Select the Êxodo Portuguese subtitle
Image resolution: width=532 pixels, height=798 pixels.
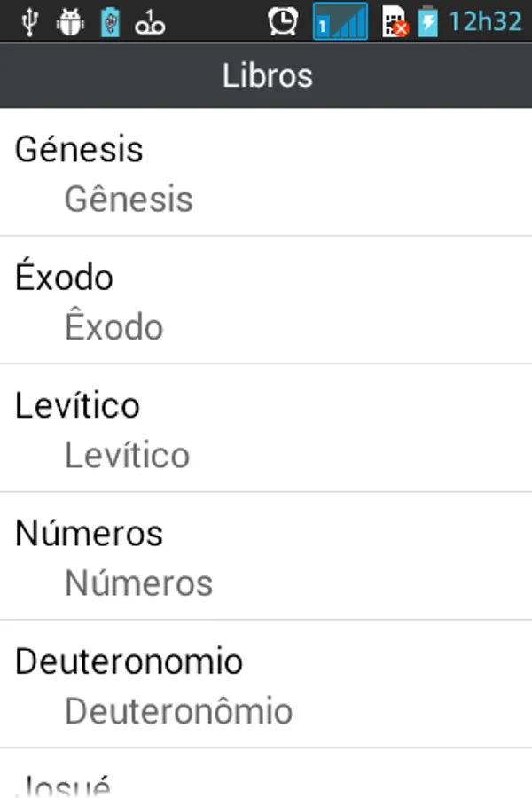(x=114, y=327)
